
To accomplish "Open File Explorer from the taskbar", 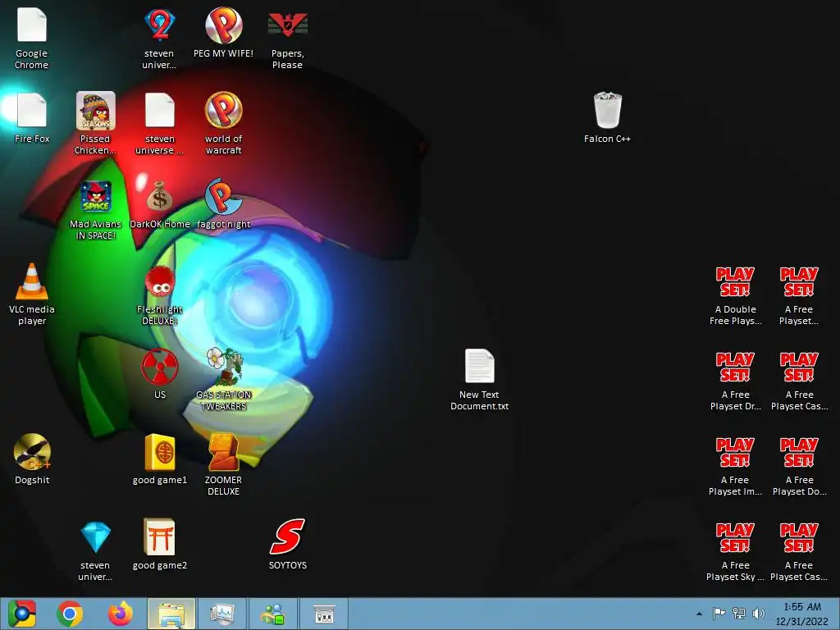I will (x=171, y=614).
